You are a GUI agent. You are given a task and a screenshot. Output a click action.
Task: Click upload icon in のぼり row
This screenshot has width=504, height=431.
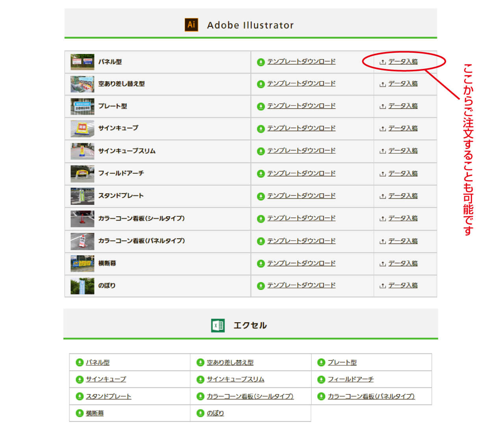coord(382,286)
